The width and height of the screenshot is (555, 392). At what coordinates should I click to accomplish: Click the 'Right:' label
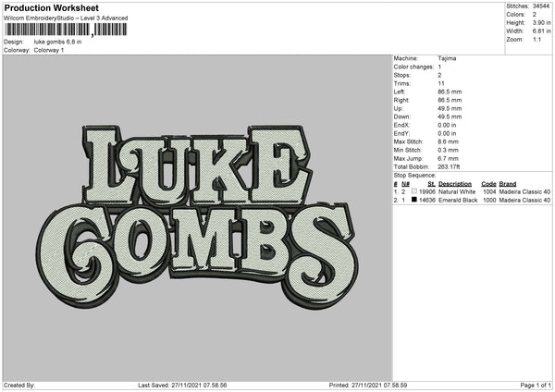[401, 100]
